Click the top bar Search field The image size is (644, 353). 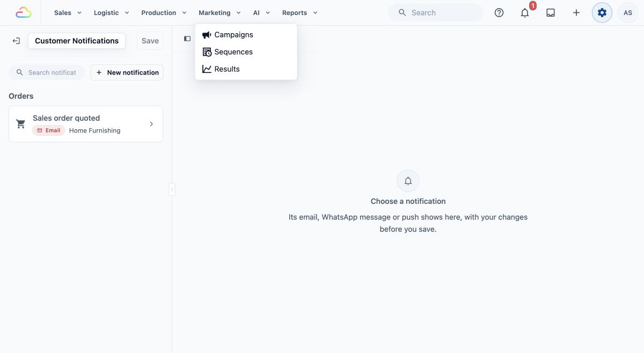pos(436,13)
